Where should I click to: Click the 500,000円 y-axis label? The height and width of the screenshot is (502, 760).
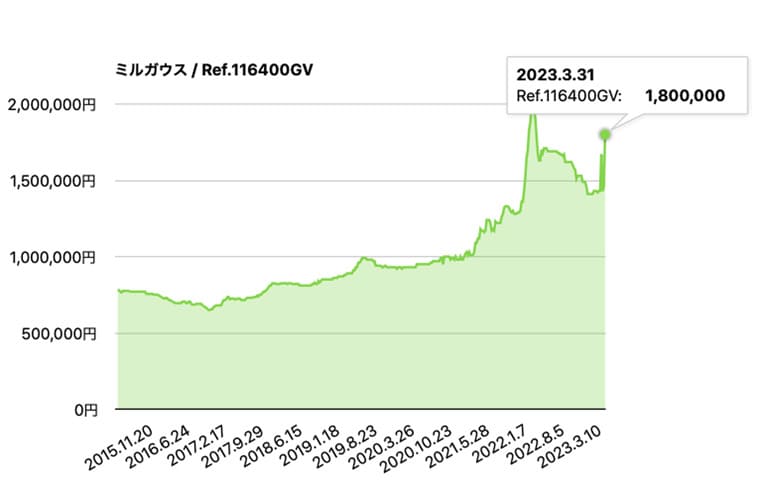point(58,333)
